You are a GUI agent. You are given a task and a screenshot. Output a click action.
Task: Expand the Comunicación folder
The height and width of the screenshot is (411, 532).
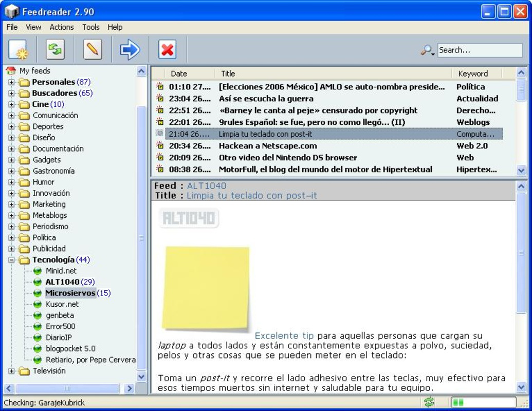click(11, 115)
